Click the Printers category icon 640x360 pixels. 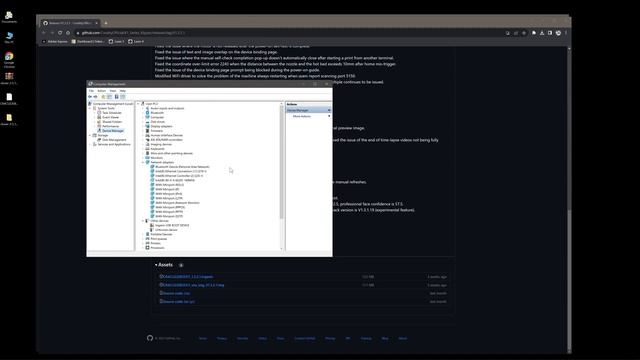click(x=148, y=243)
